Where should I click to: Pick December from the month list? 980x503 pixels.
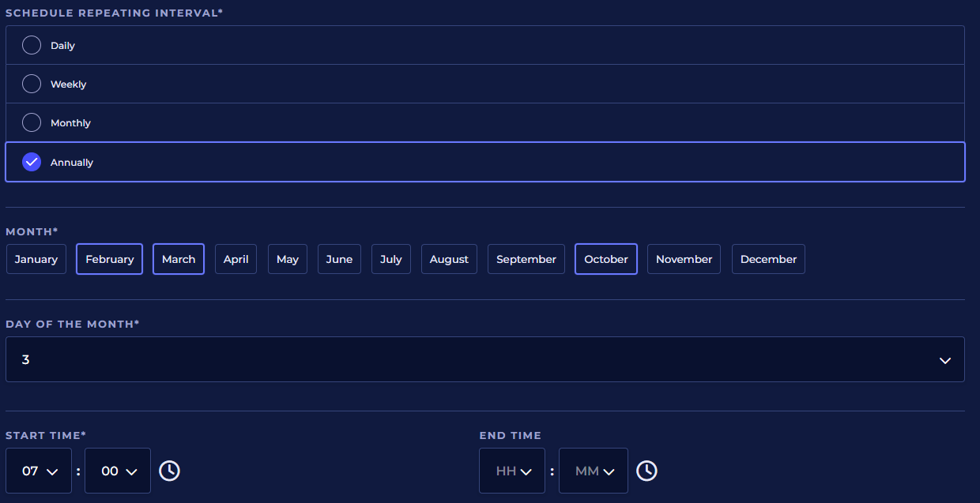(768, 259)
